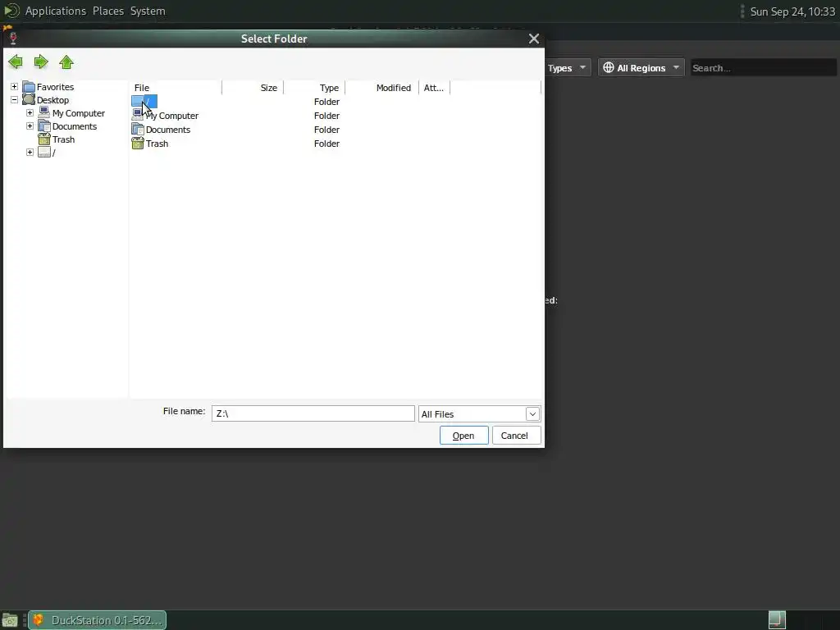This screenshot has height=630, width=840.
Task: Open the Types dropdown in DuckStation
Action: 568,68
